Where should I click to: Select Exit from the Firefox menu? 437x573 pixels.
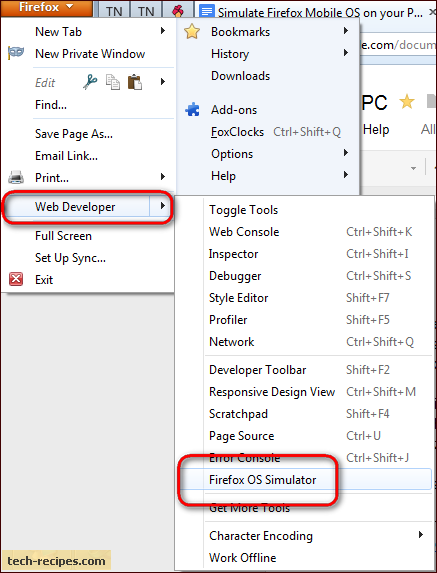[x=87, y=280]
